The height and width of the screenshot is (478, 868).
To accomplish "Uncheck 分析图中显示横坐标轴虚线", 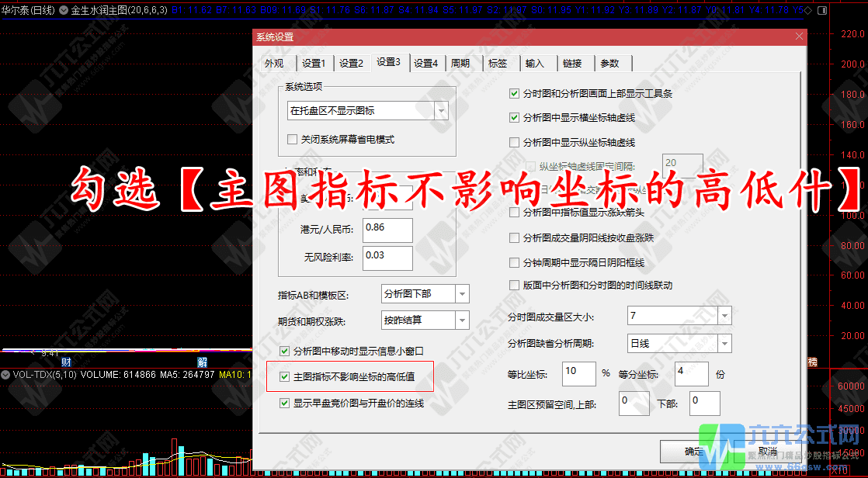I will [x=515, y=118].
